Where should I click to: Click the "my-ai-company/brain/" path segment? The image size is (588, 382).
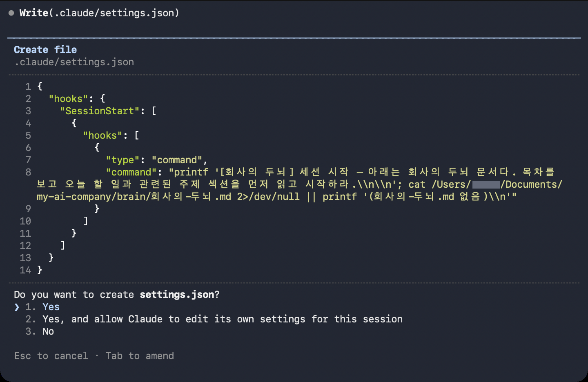pos(94,197)
